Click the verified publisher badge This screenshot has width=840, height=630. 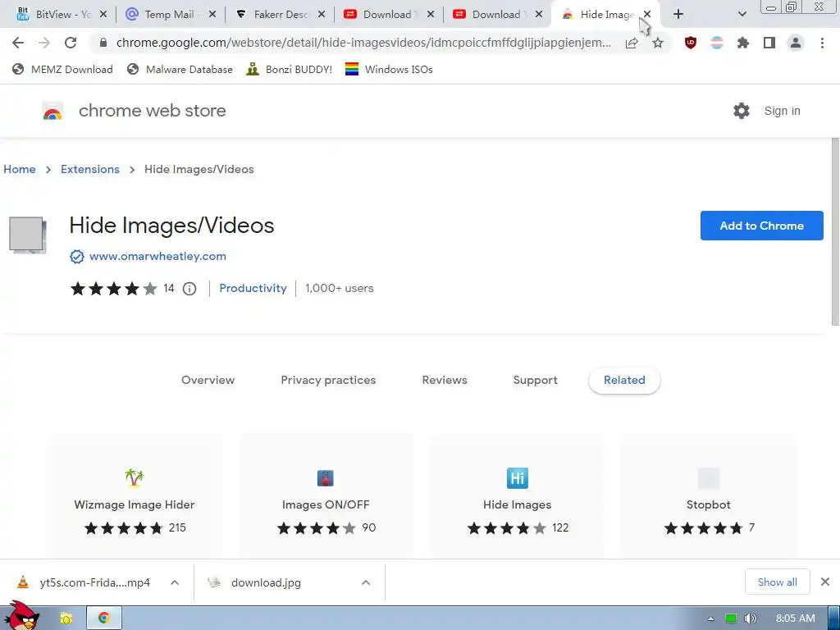click(77, 257)
